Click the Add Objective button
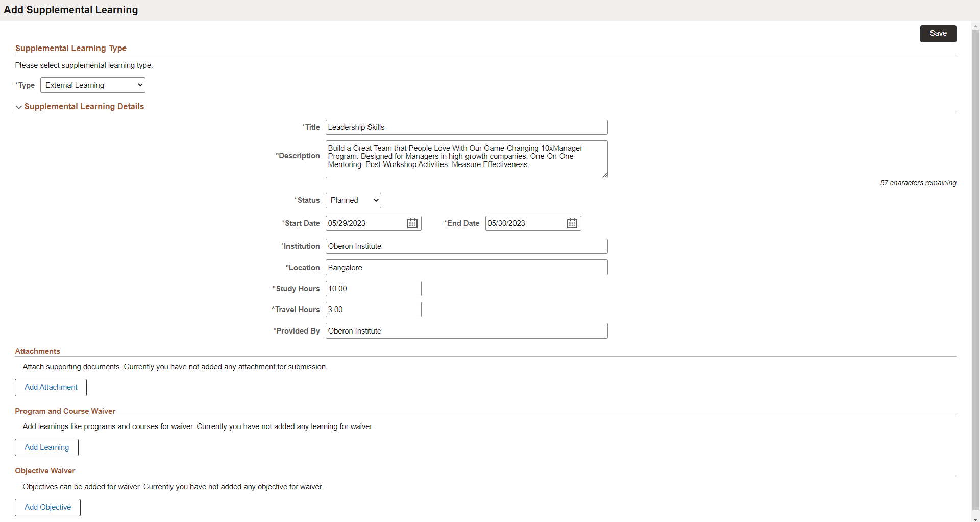 [x=47, y=507]
